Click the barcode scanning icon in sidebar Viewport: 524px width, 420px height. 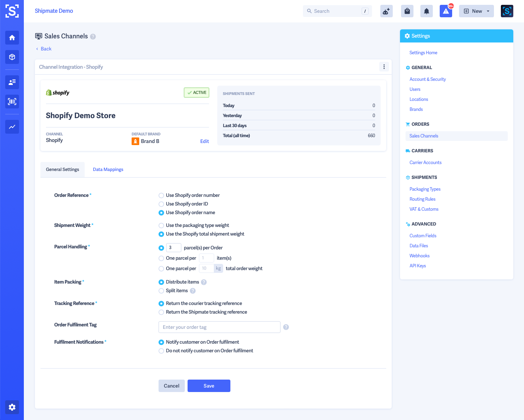point(12,102)
